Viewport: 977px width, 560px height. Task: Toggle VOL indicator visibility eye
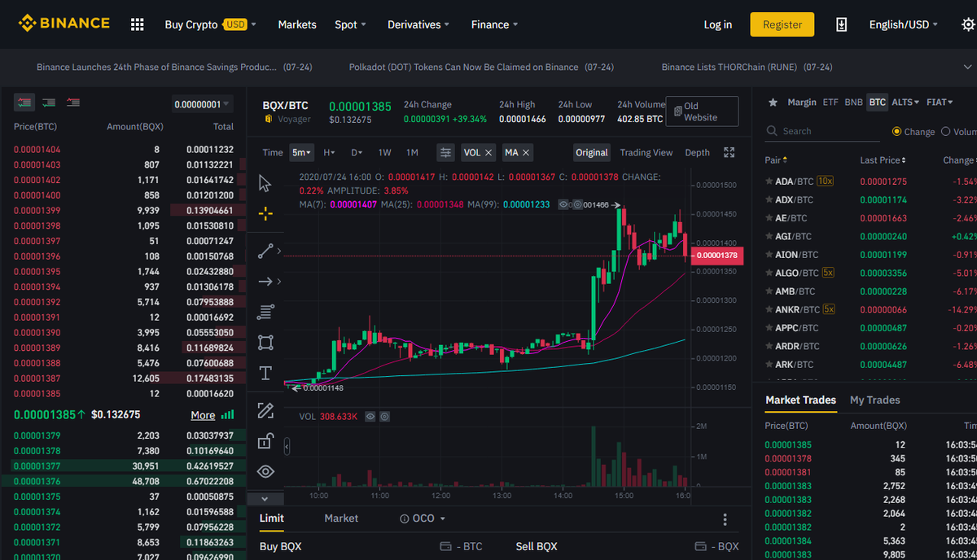click(371, 416)
